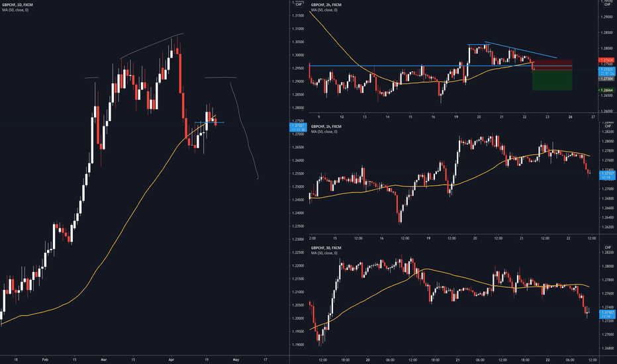617x364 pixels.
Task: Open CHF currency selector on 30-minute chart axis
Action: point(607,248)
